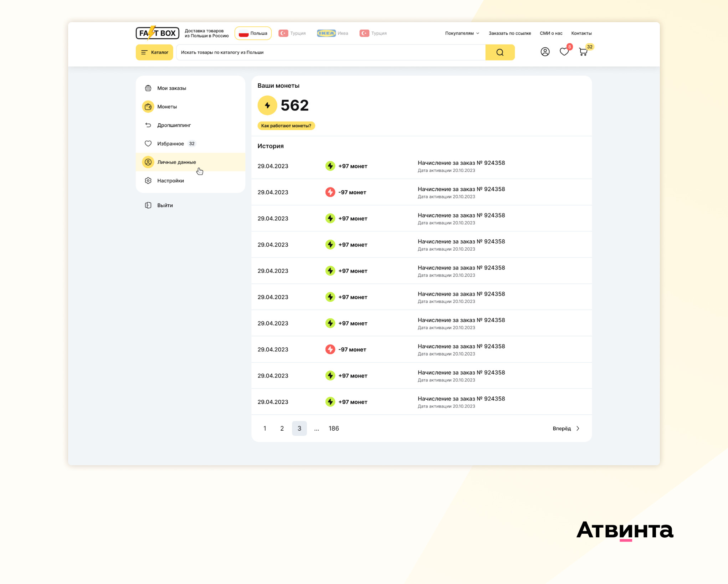Click the Как работают монеты? button

coord(286,126)
